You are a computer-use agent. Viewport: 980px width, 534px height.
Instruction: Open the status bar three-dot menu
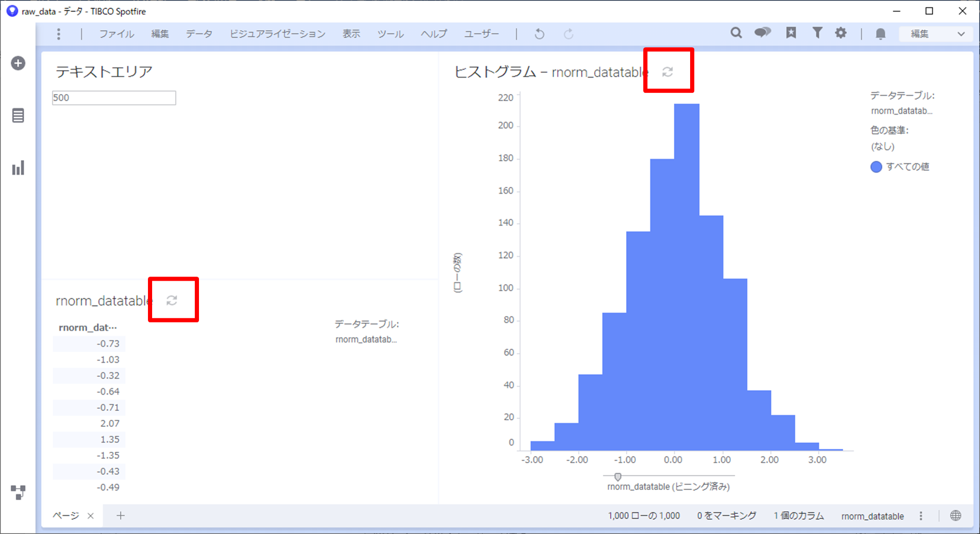coord(921,516)
